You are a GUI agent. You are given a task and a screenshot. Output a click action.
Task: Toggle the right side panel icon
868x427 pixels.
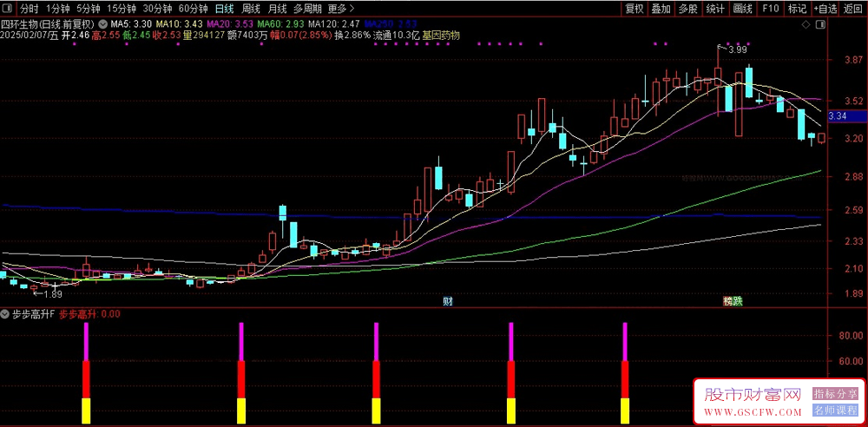pyautogui.click(x=820, y=25)
